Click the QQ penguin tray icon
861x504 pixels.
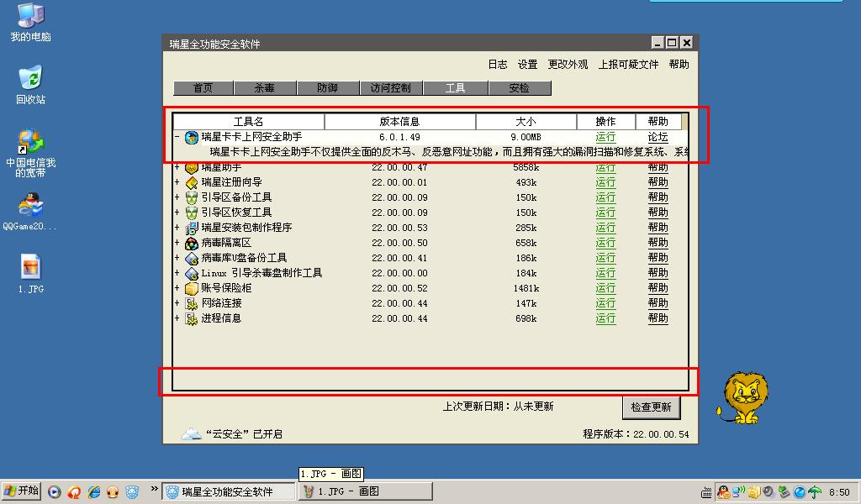click(x=723, y=492)
